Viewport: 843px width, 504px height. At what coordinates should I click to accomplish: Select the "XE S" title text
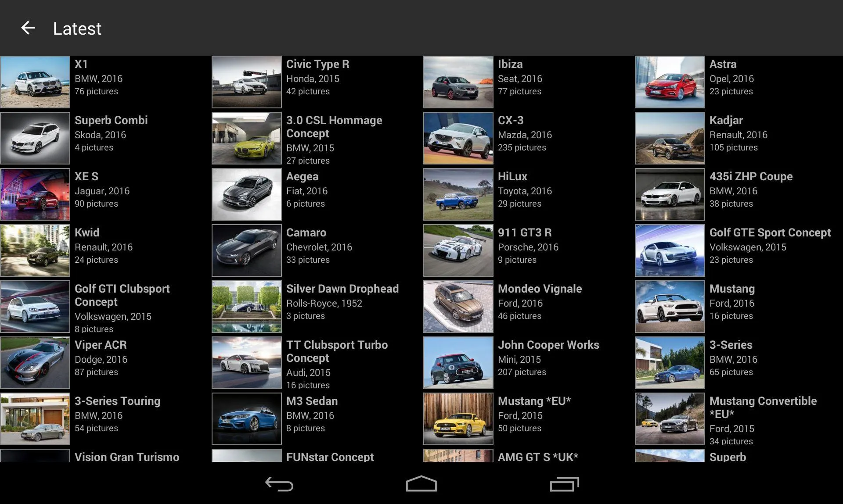click(x=86, y=176)
